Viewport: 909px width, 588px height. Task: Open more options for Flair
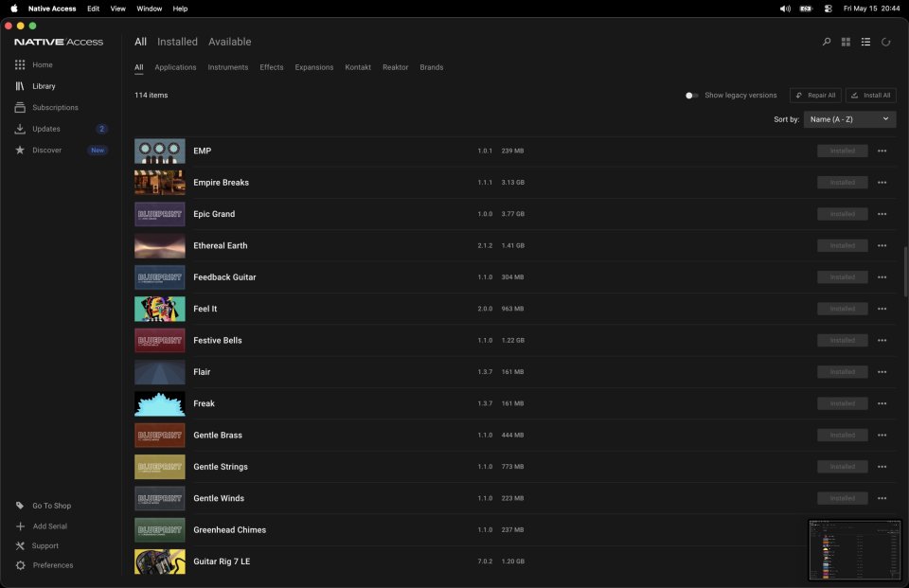tap(882, 372)
